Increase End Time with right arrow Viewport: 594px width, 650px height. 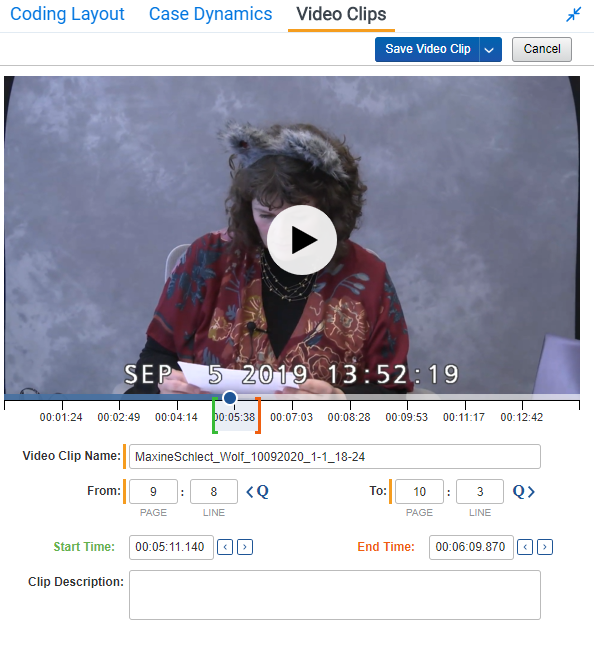coord(545,547)
